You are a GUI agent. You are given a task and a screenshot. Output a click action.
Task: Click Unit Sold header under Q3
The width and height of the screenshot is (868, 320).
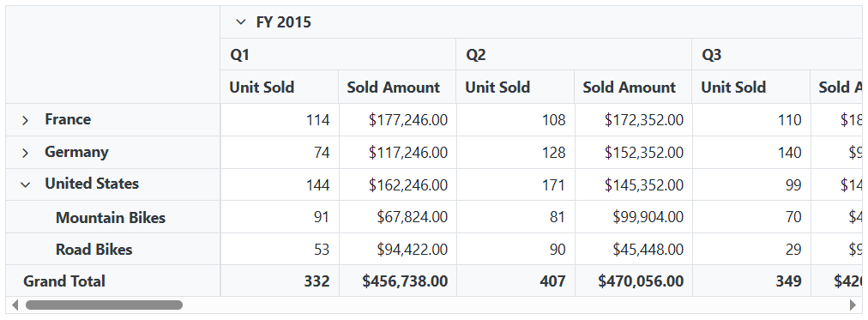(751, 87)
